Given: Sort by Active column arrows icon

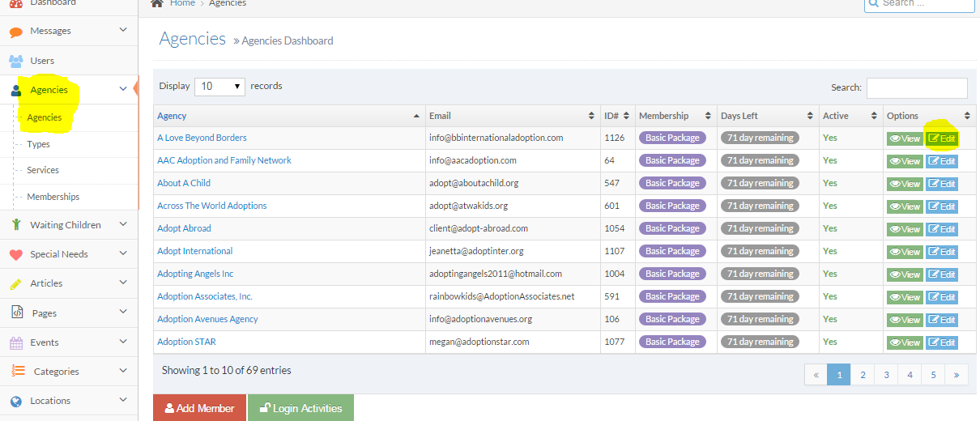Looking at the screenshot, I should 874,117.
